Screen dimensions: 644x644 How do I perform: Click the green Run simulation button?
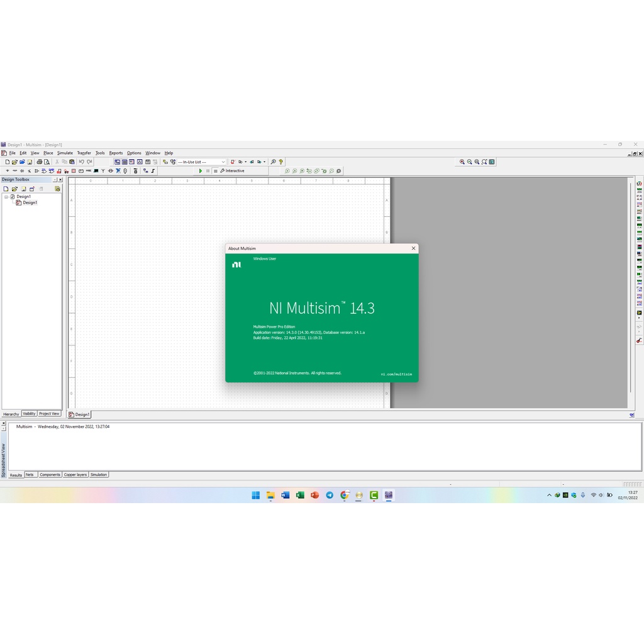click(x=201, y=171)
